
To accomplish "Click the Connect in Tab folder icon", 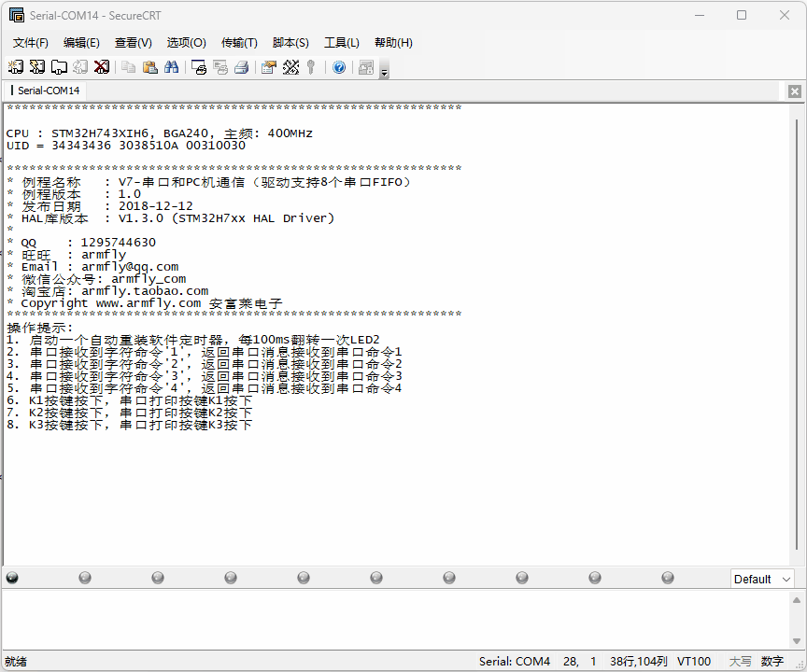I will pyautogui.click(x=59, y=67).
